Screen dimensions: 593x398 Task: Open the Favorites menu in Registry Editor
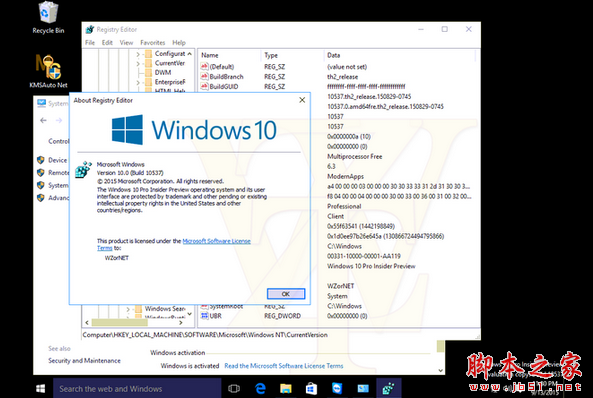tap(152, 43)
